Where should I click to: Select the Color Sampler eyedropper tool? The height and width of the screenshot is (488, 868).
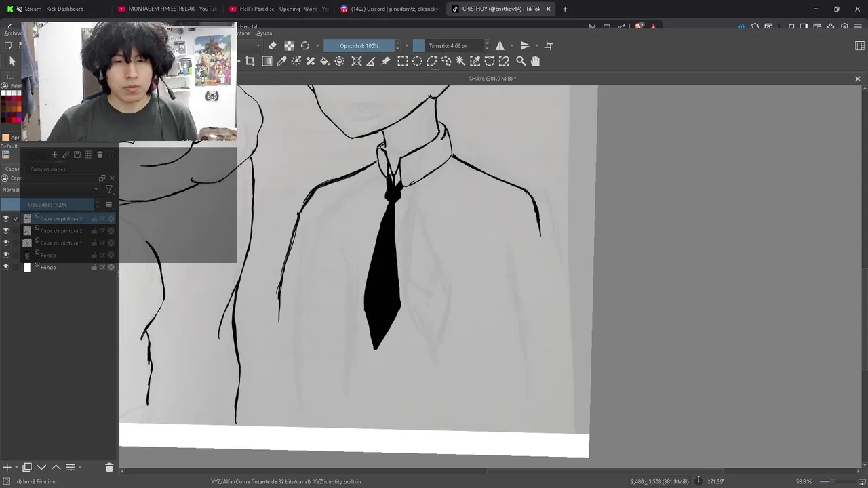click(281, 61)
